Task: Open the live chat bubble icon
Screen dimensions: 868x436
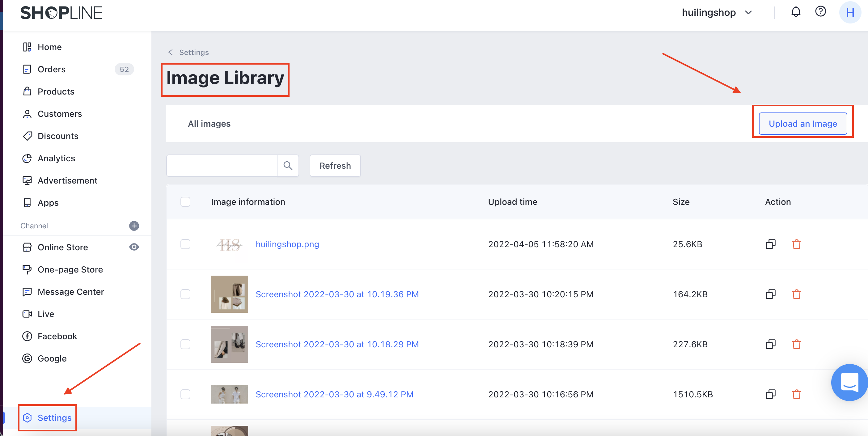Action: [849, 383]
